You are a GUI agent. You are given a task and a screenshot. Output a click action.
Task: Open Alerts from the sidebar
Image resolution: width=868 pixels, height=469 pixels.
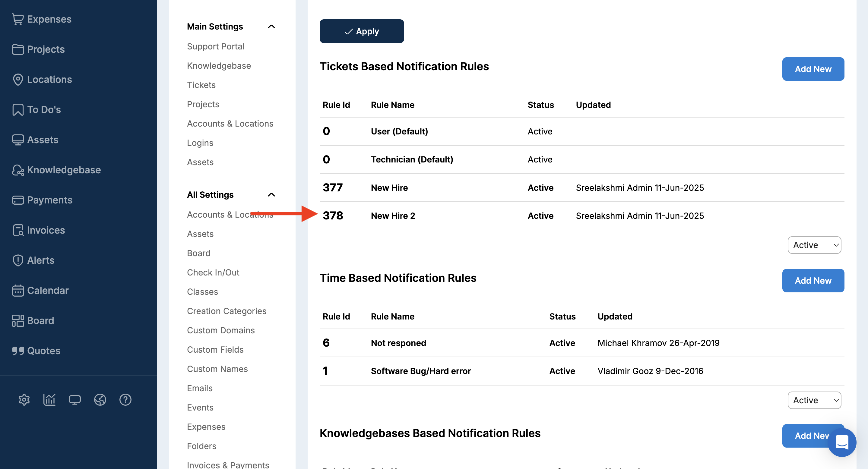40,260
